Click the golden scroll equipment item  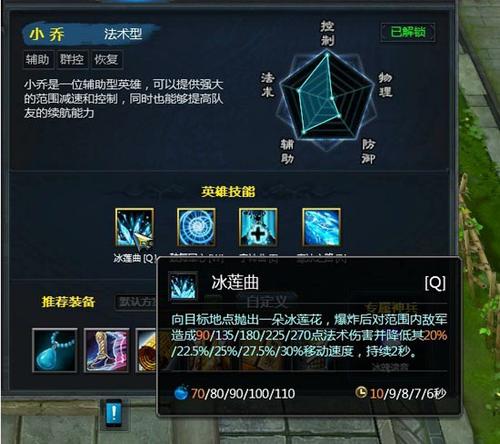pyautogui.click(x=146, y=350)
